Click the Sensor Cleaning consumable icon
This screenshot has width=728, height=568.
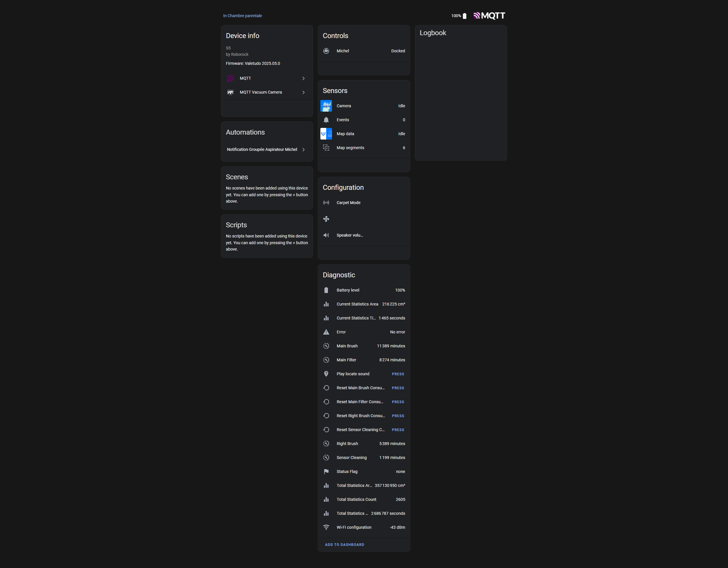pyautogui.click(x=326, y=458)
